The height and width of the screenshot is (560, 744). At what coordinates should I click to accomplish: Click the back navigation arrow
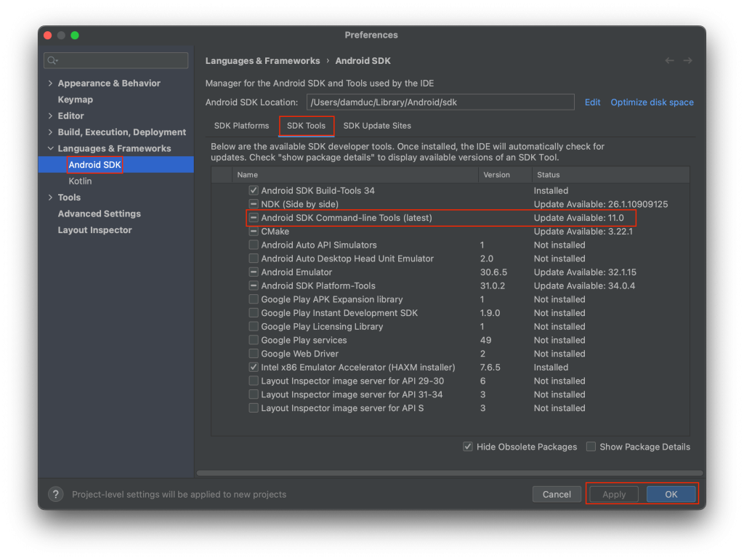point(669,61)
